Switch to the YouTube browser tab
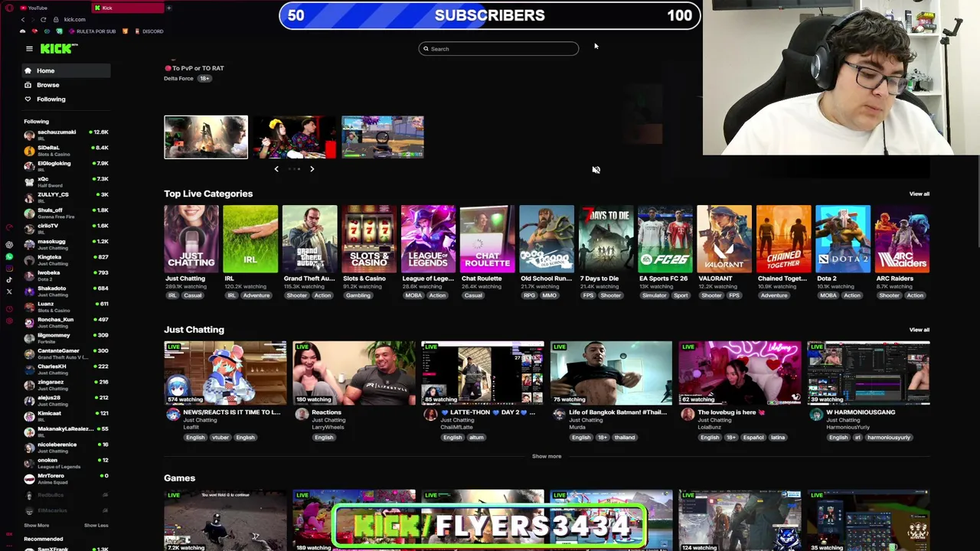This screenshot has height=551, width=980. (x=54, y=8)
